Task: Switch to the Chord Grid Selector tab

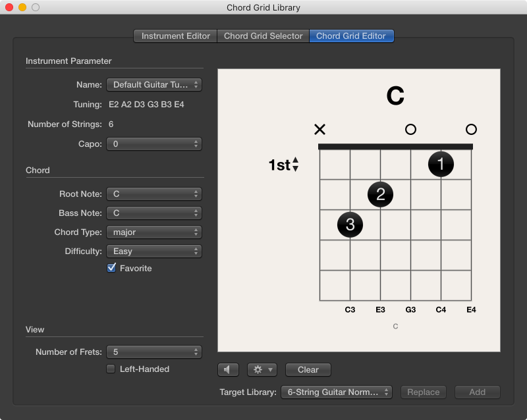Action: point(262,36)
